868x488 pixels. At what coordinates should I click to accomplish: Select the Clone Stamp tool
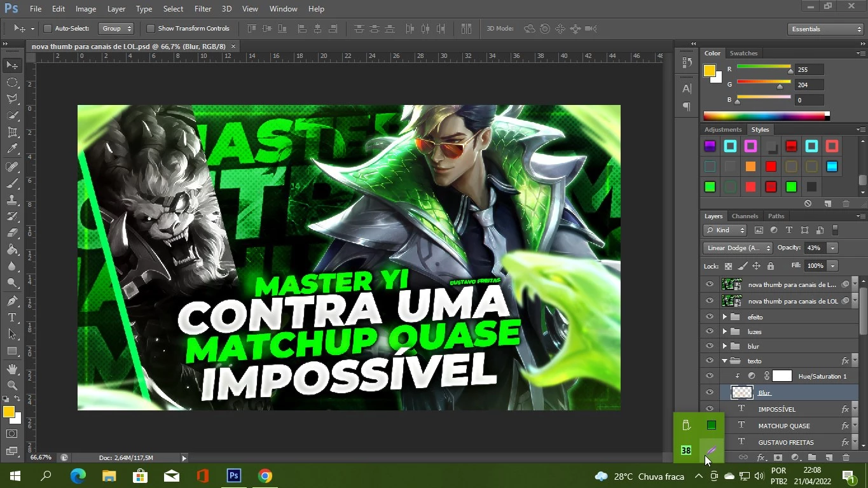tap(12, 200)
